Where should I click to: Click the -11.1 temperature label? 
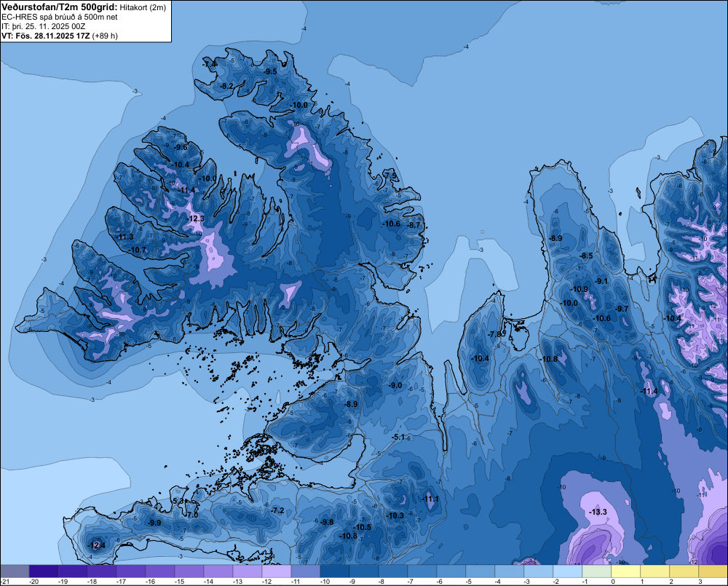430,499
